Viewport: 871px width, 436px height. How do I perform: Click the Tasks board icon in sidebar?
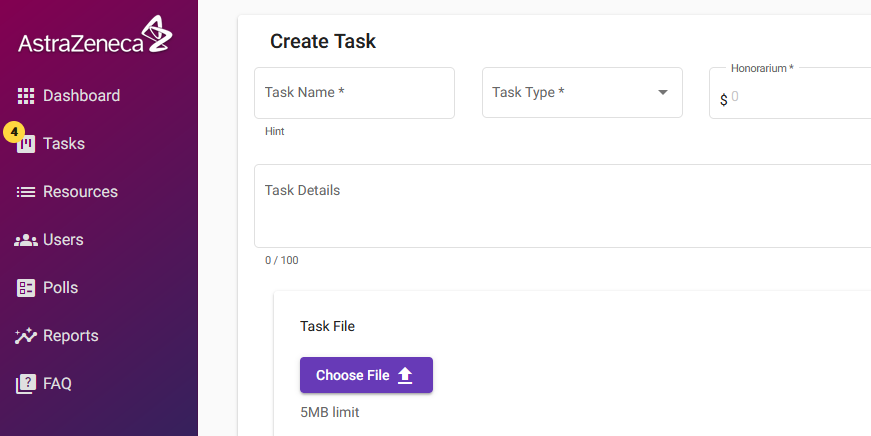tap(27, 144)
